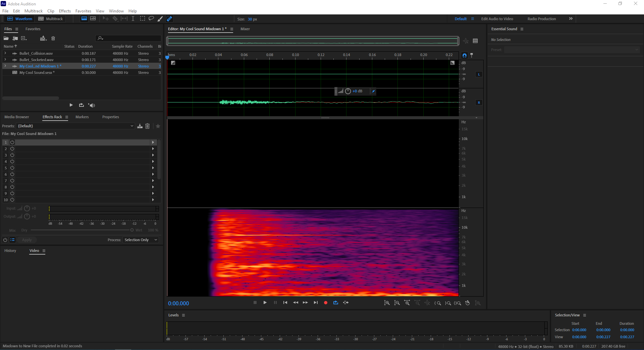Select Radio Production workspace
This screenshot has height=350, width=644.
click(542, 19)
